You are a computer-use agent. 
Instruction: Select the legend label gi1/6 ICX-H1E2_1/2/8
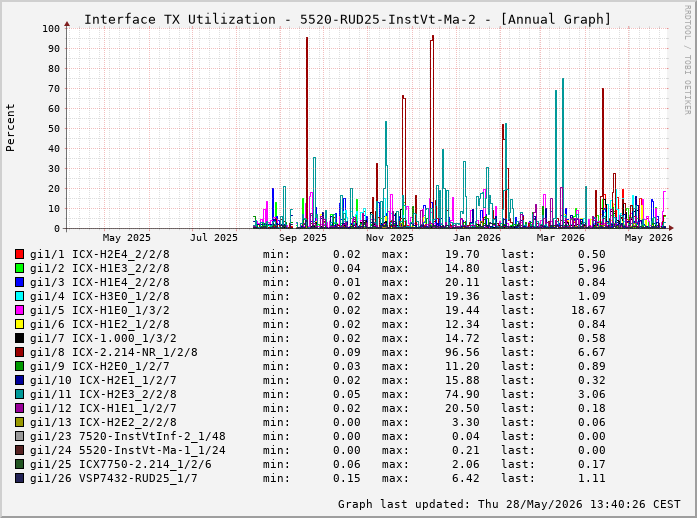[100, 324]
